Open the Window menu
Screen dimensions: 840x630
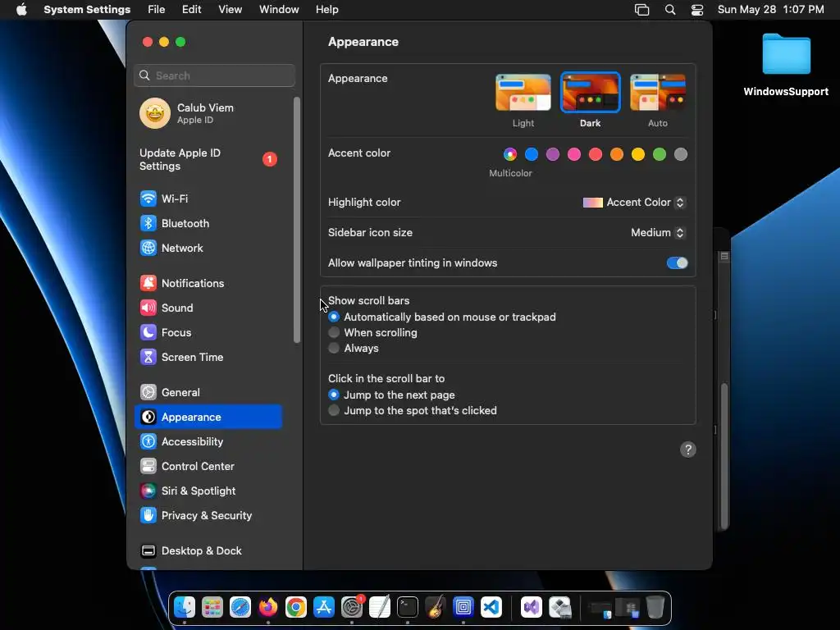pos(279,10)
